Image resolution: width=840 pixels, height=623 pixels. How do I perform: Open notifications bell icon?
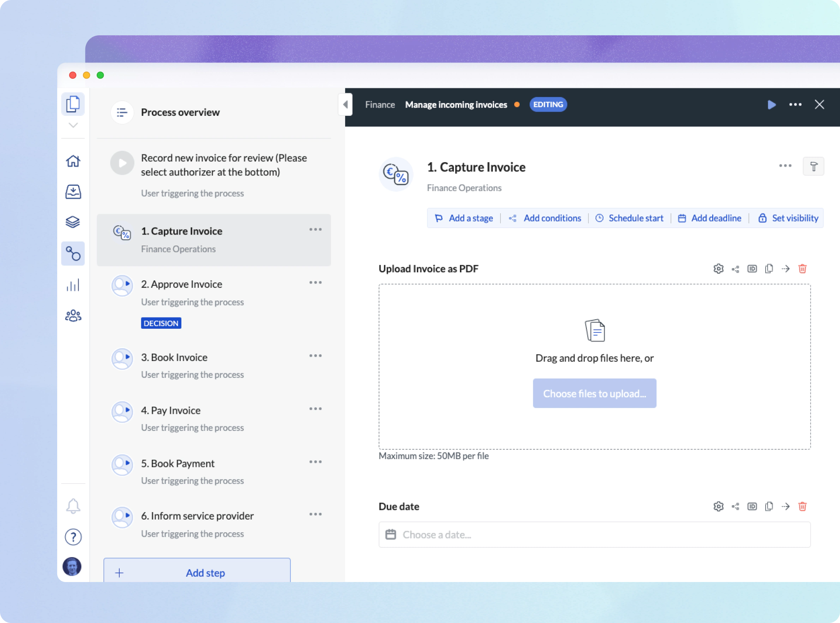73,506
